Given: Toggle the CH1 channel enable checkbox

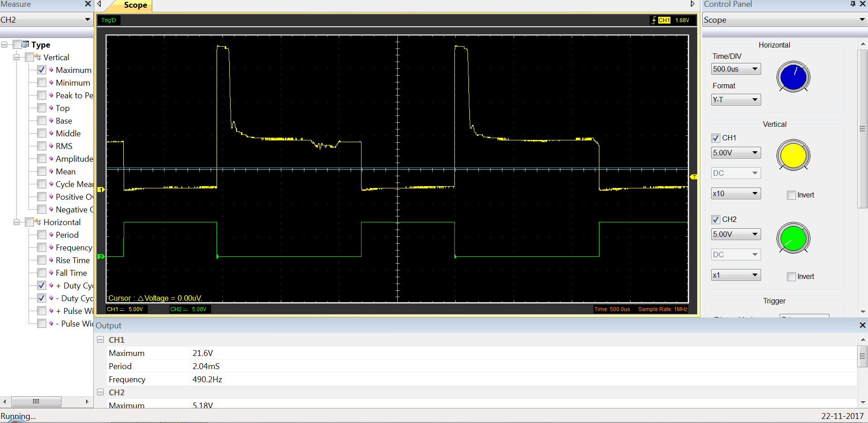Looking at the screenshot, I should pyautogui.click(x=716, y=138).
